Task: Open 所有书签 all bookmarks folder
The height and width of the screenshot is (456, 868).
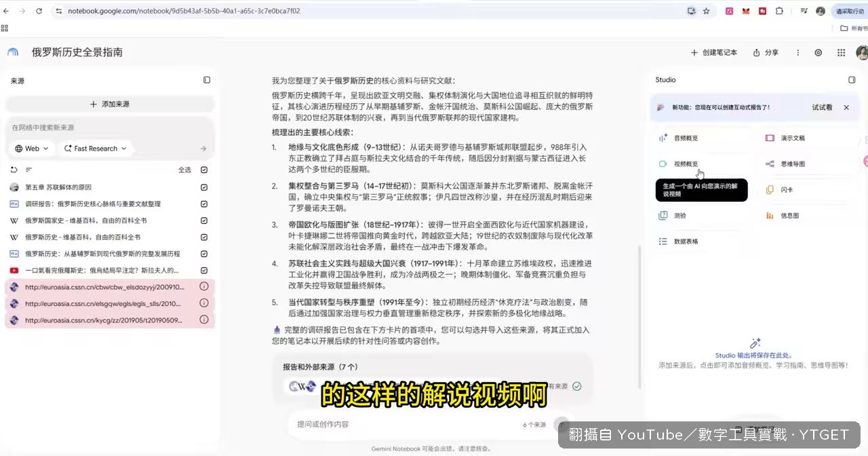Action: coord(854,28)
